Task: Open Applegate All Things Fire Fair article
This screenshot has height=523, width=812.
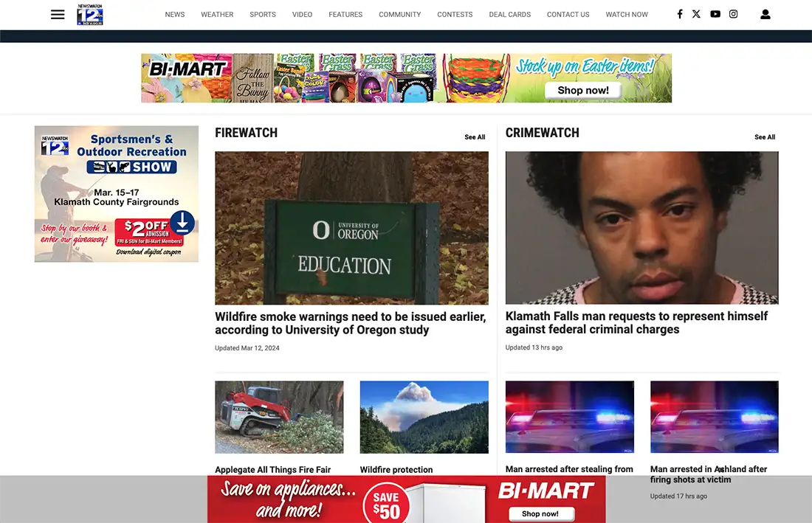Action: [273, 470]
